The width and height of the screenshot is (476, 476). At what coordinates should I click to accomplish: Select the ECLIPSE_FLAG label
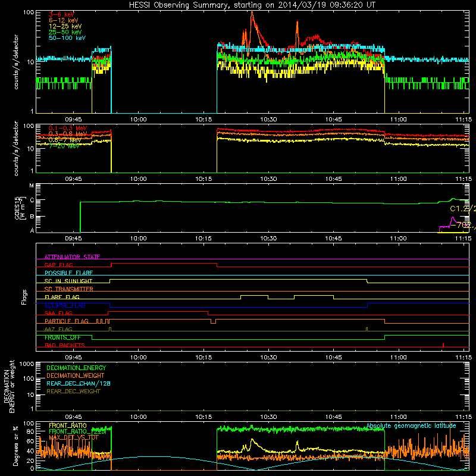coord(65,305)
